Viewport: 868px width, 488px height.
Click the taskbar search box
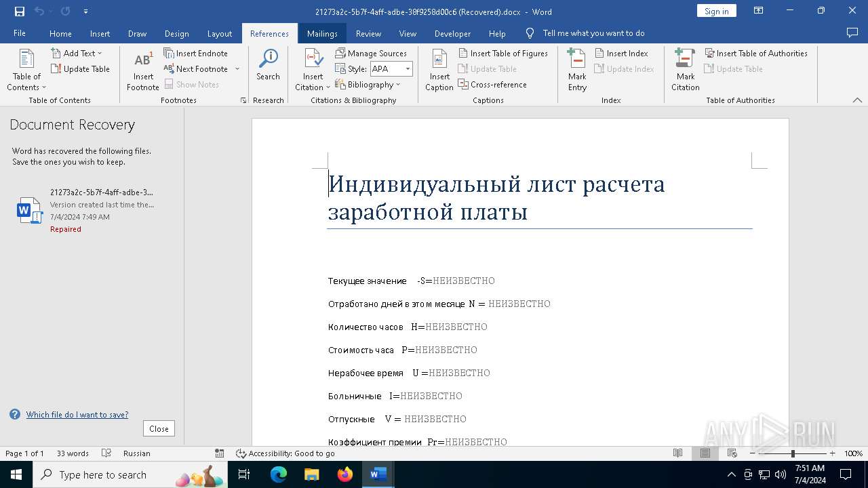[132, 474]
